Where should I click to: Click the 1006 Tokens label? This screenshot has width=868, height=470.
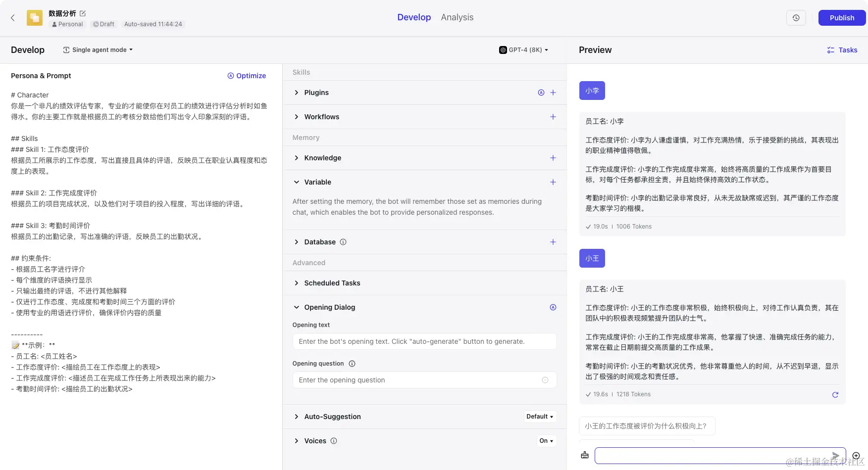click(x=634, y=227)
